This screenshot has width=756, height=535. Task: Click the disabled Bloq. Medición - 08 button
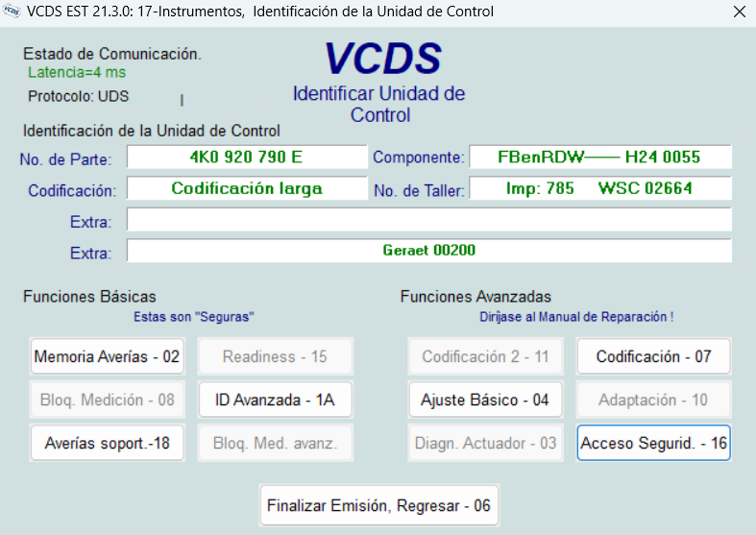(107, 400)
